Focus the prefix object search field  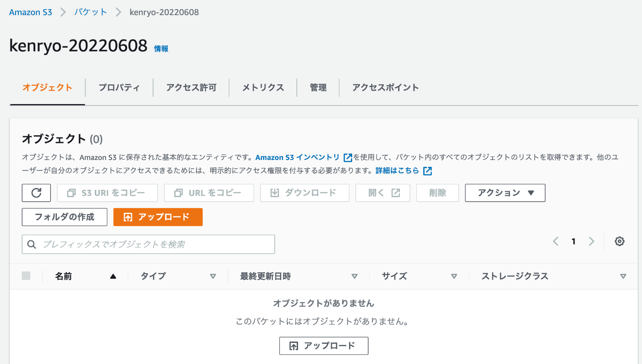pyautogui.click(x=149, y=244)
